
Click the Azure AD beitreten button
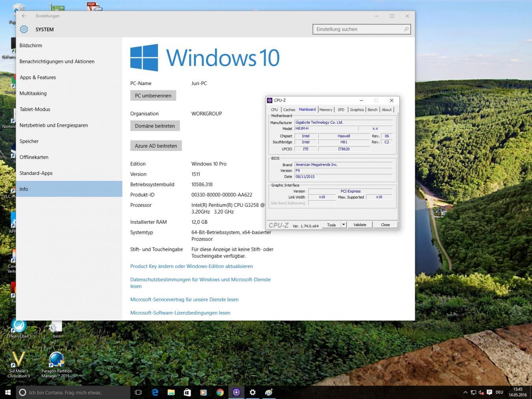coord(156,146)
